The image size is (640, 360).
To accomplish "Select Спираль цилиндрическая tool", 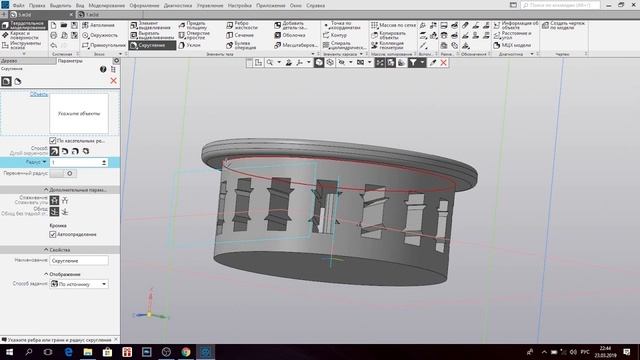I will tap(344, 45).
